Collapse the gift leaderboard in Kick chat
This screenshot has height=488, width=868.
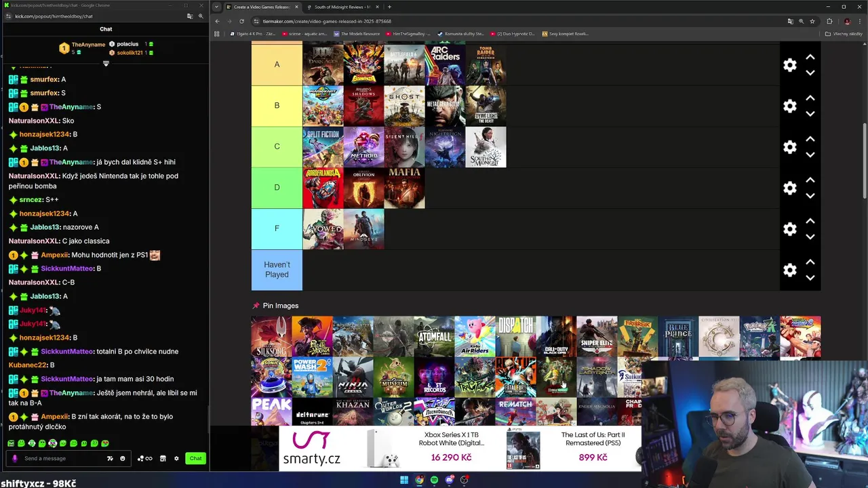(x=106, y=64)
